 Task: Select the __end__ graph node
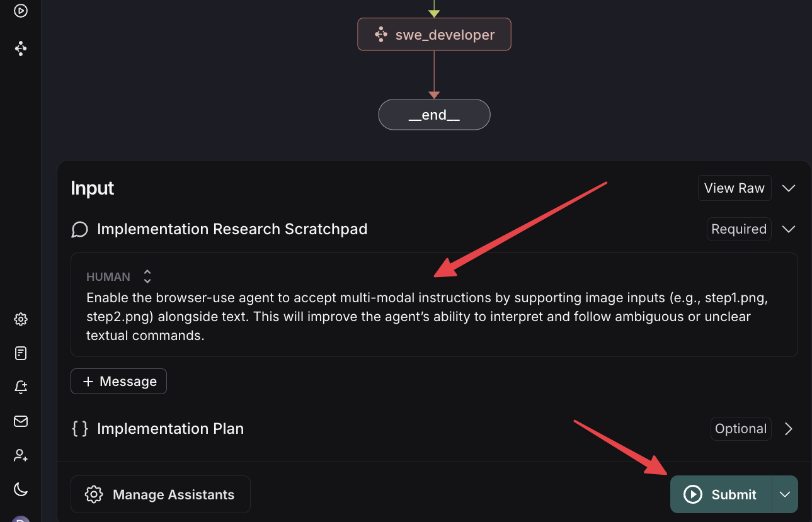point(434,115)
